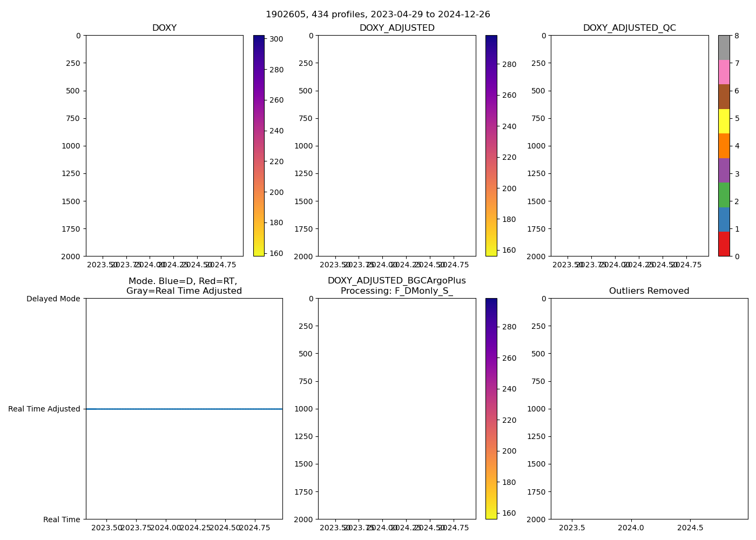The height and width of the screenshot is (540, 756).
Task: Click the gray segment of the QC colorbar
Action: click(x=724, y=48)
